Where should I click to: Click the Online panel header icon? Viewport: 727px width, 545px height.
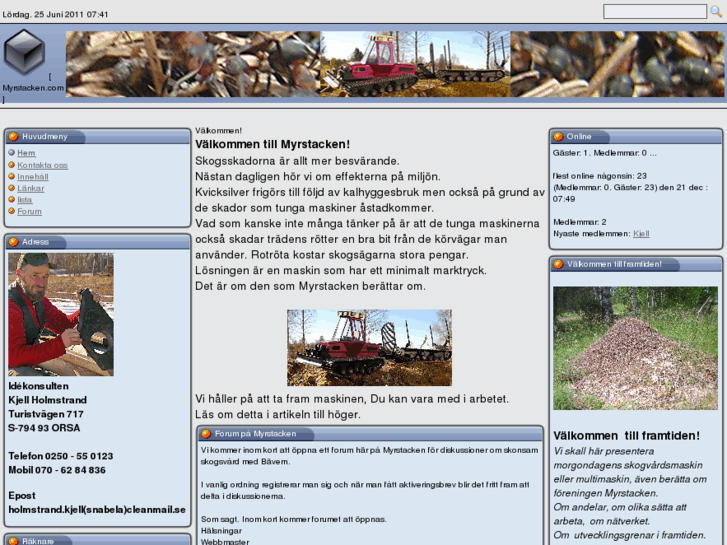click(x=558, y=136)
